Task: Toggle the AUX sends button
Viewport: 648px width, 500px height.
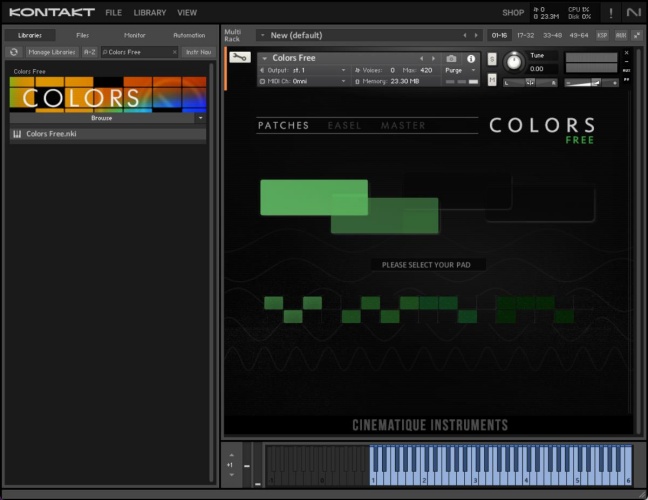Action: [x=620, y=35]
